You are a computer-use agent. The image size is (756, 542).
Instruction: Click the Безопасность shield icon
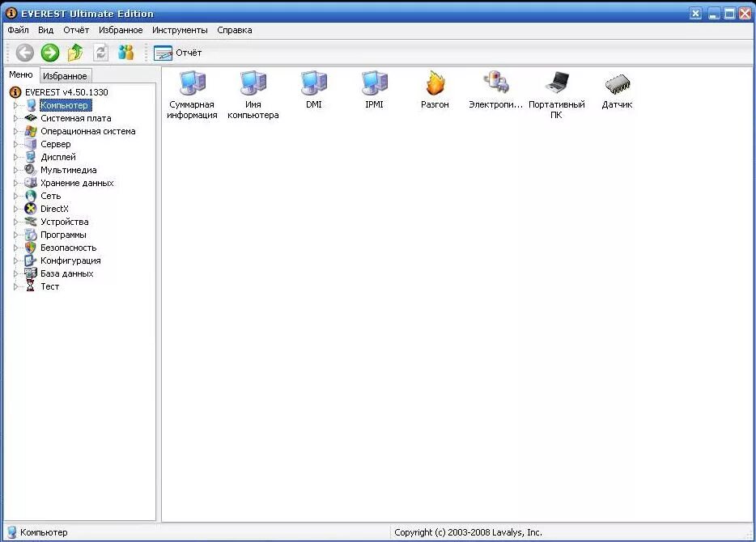(31, 248)
